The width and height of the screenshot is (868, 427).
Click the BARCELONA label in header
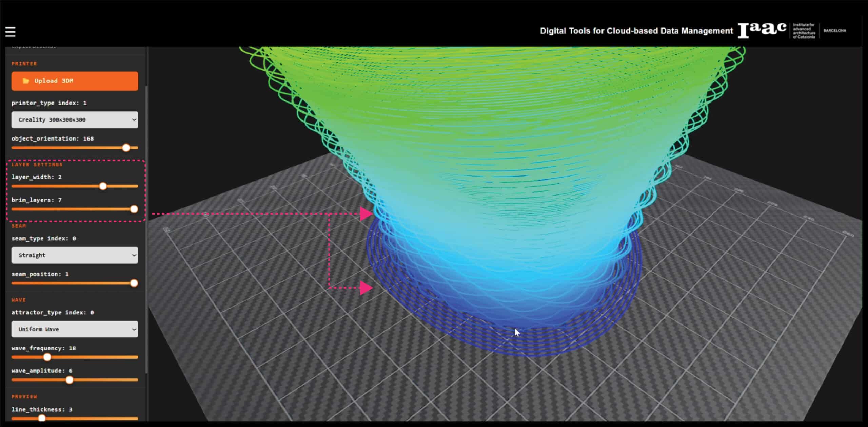tap(834, 31)
